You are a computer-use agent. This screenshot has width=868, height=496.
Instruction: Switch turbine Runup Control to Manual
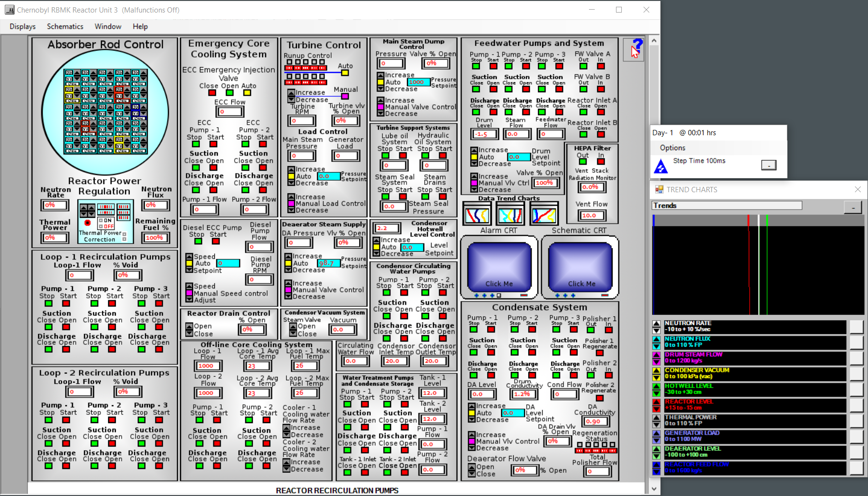345,97
